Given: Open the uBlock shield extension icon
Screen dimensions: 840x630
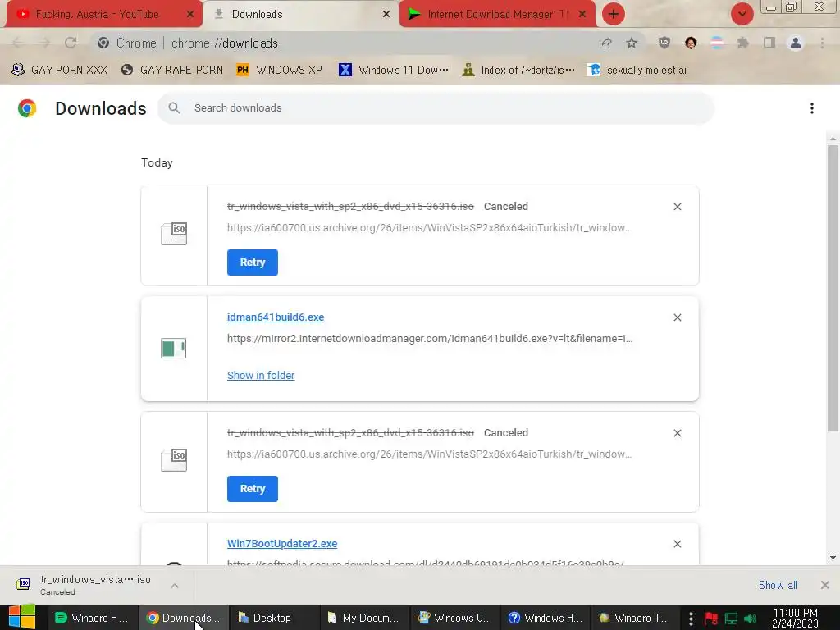Looking at the screenshot, I should (x=664, y=43).
